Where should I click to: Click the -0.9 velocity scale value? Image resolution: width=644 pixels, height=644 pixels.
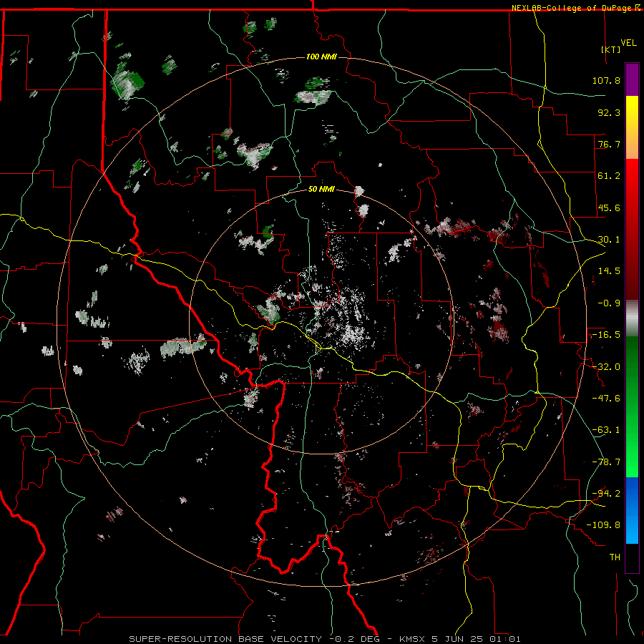pyautogui.click(x=609, y=303)
